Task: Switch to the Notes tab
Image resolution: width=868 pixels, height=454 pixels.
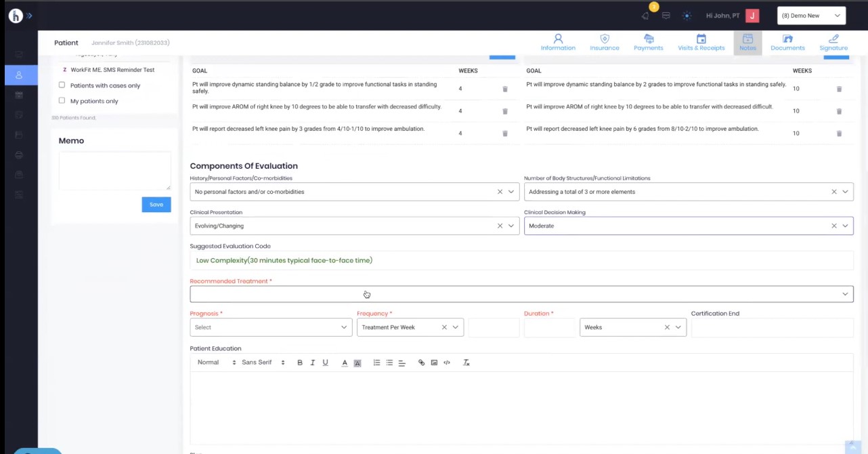Action: pos(747,43)
